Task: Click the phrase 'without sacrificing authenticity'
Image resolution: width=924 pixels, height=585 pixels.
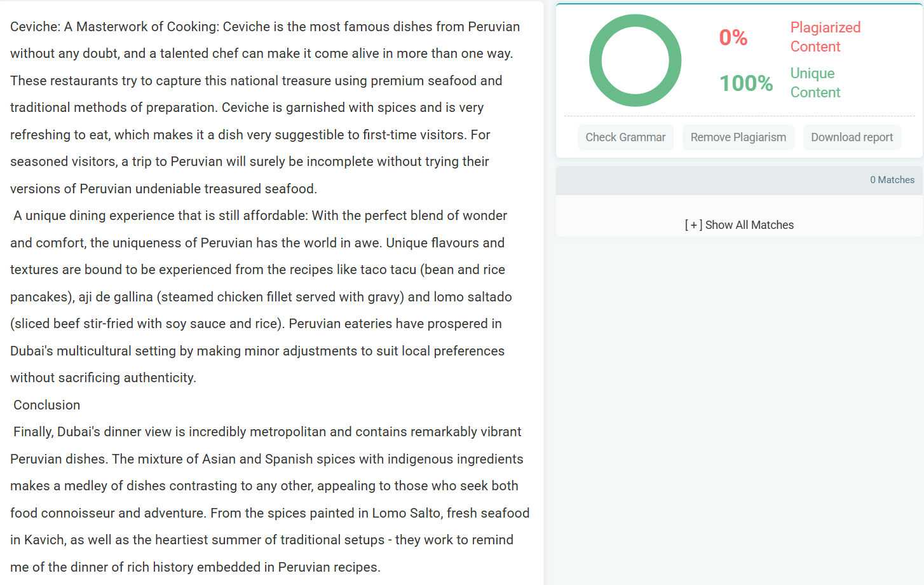Action: point(102,378)
